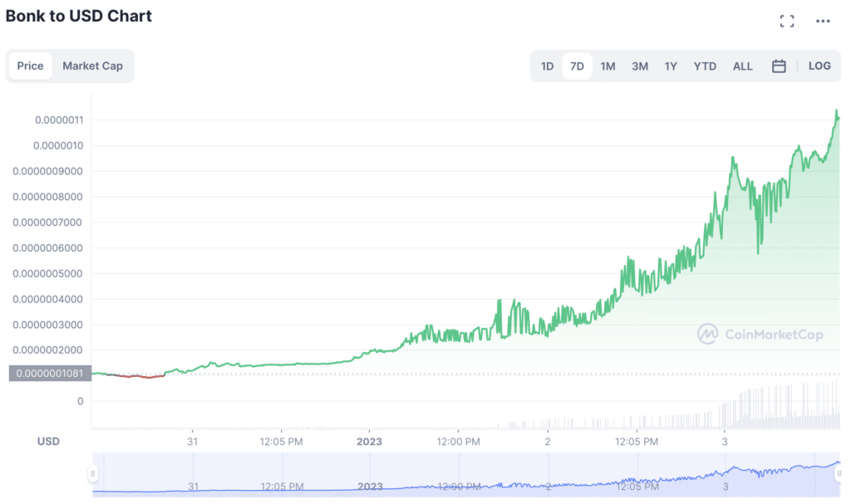The height and width of the screenshot is (504, 851).
Task: Click the 2023 x-axis date label
Action: [x=369, y=442]
